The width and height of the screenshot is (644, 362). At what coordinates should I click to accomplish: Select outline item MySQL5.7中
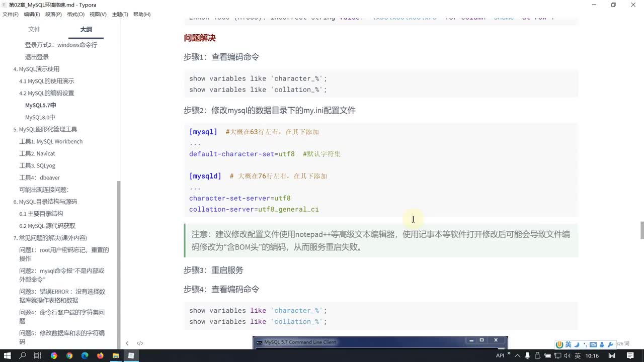41,105
